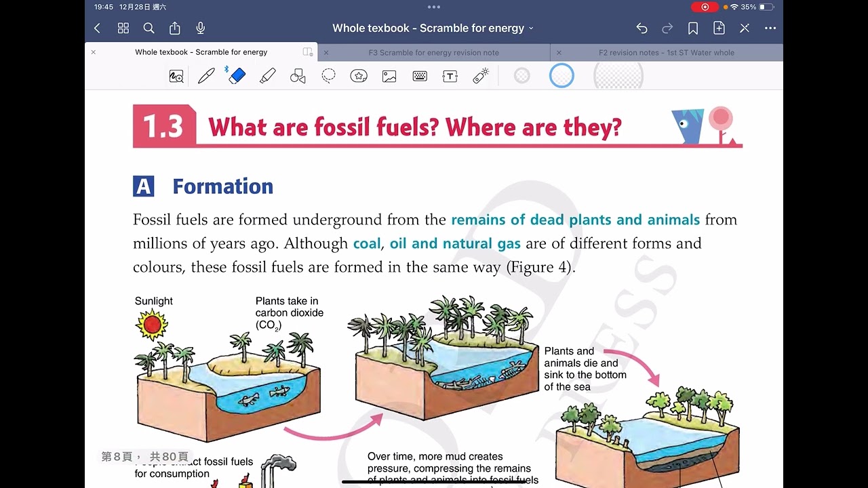Select the Pen tool
Screen dimensions: 868x488
(206, 76)
